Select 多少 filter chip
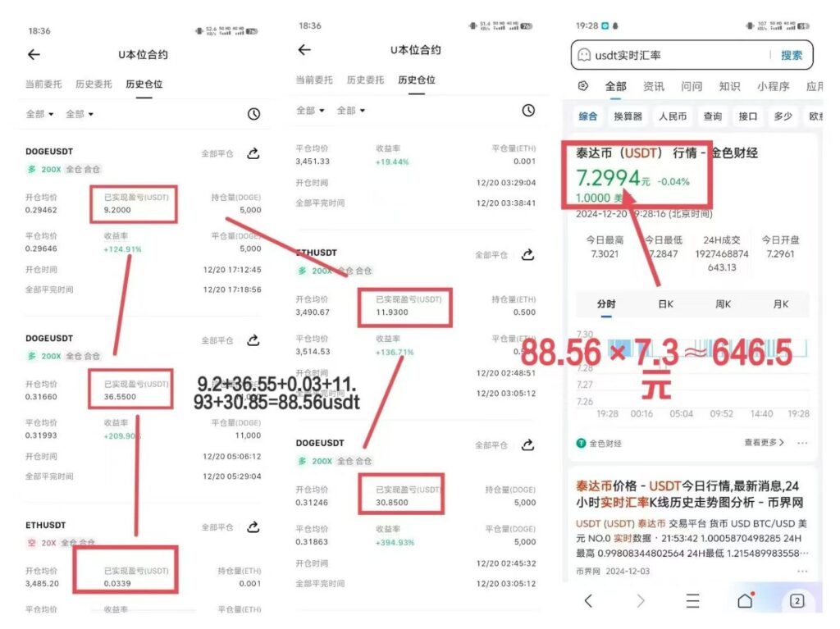840x629 pixels. click(783, 116)
